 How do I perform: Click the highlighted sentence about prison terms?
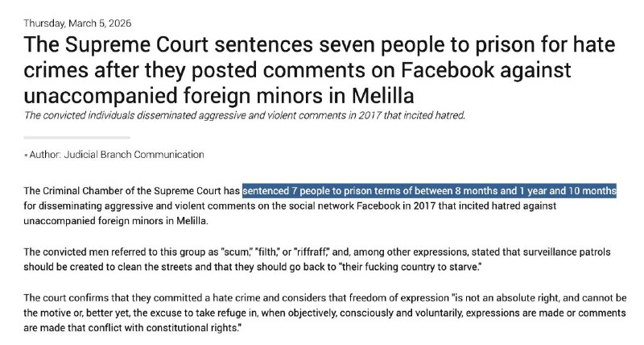(429, 191)
